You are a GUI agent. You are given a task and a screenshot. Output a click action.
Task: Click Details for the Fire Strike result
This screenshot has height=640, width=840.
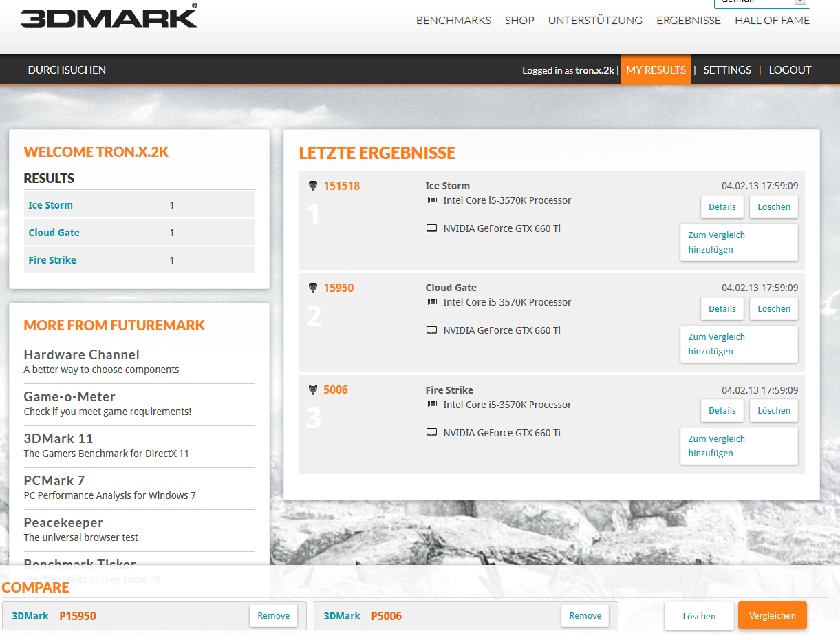(722, 410)
